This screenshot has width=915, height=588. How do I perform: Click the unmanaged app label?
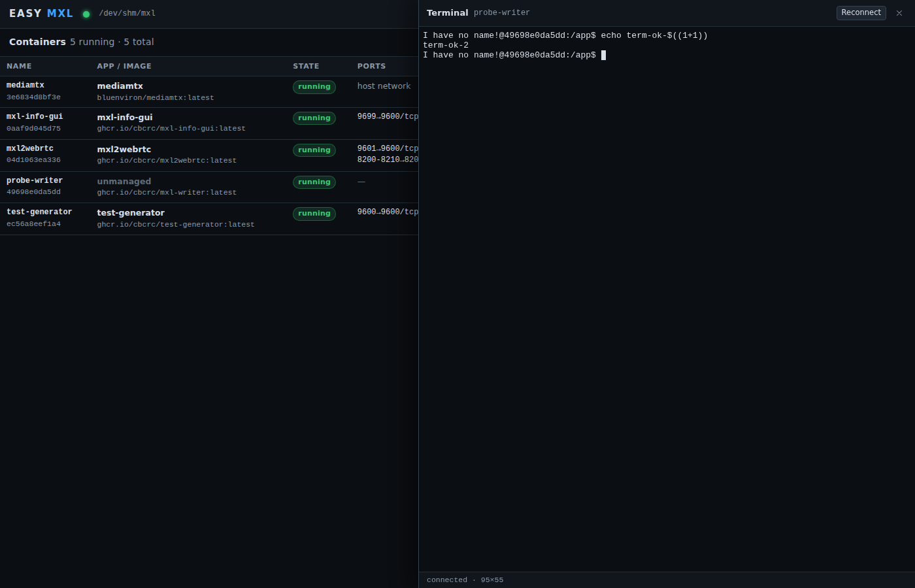(124, 182)
